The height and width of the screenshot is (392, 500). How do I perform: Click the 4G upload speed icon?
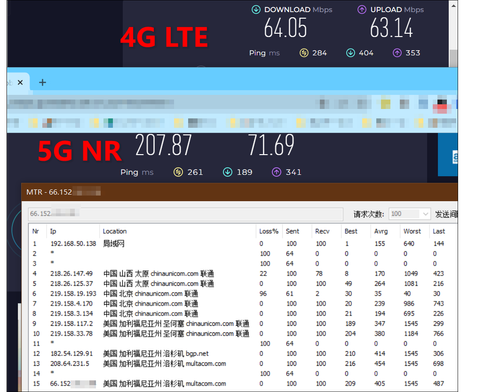[x=362, y=10]
